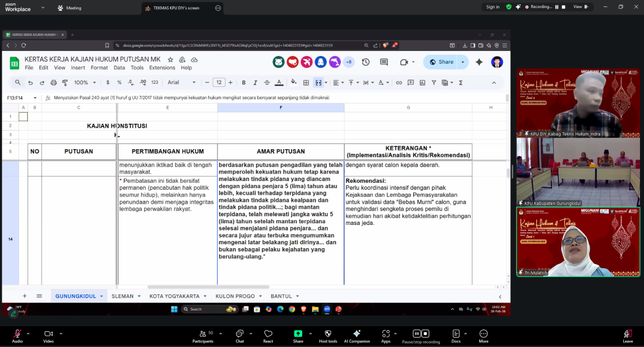Click the Gemini sparkle icon
Image resolution: width=644 pixels, height=347 pixels.
click(x=479, y=62)
